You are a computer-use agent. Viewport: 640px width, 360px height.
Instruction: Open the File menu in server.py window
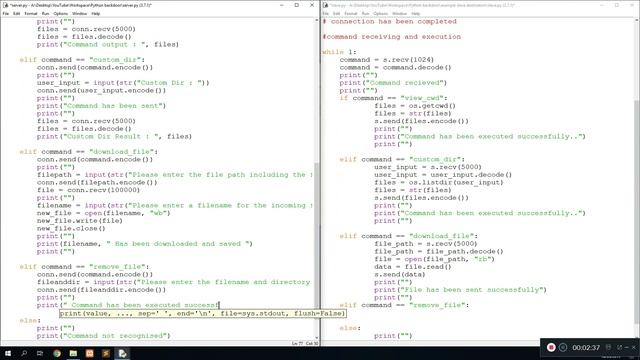6,13
